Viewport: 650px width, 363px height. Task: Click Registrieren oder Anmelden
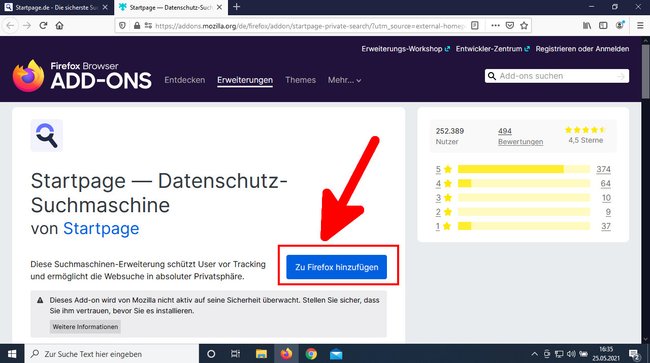[x=582, y=49]
